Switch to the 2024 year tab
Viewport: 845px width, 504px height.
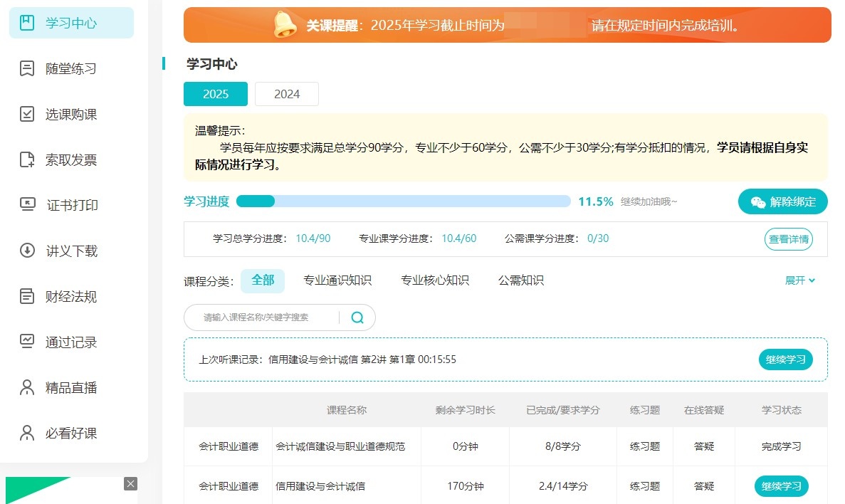pyautogui.click(x=286, y=93)
